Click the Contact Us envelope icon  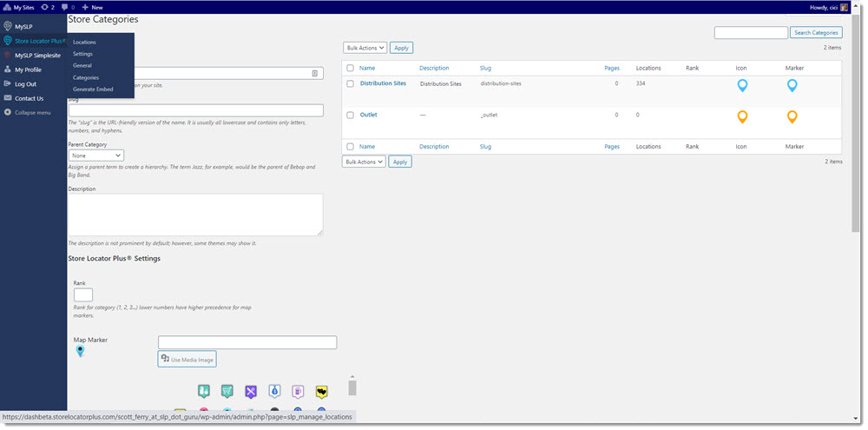(x=8, y=98)
